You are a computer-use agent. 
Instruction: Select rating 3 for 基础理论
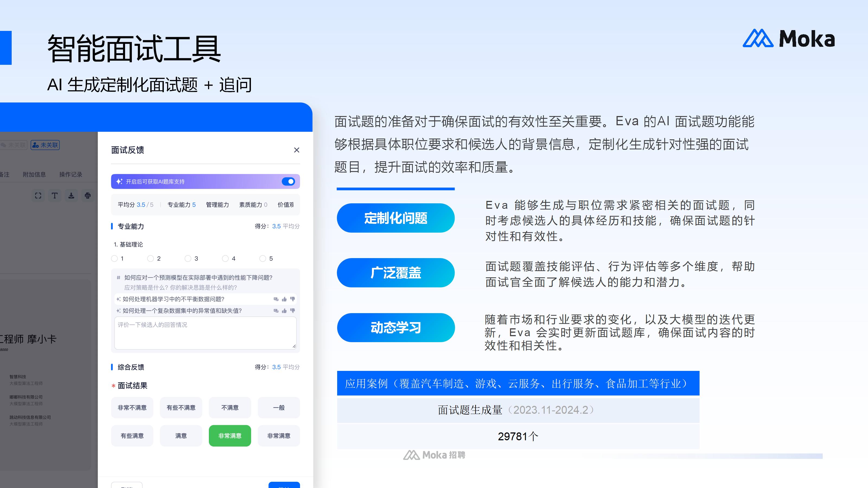[x=188, y=258]
